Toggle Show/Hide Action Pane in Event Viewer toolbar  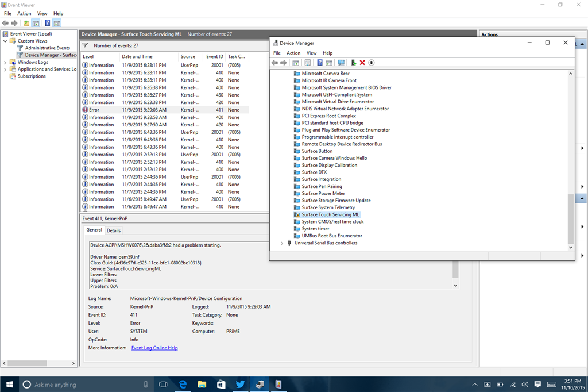coord(57,24)
